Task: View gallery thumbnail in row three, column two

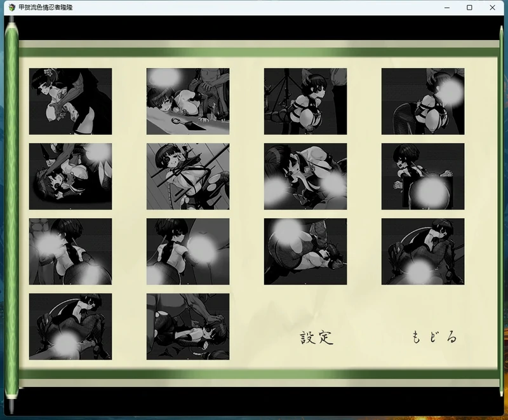Action: tap(188, 252)
